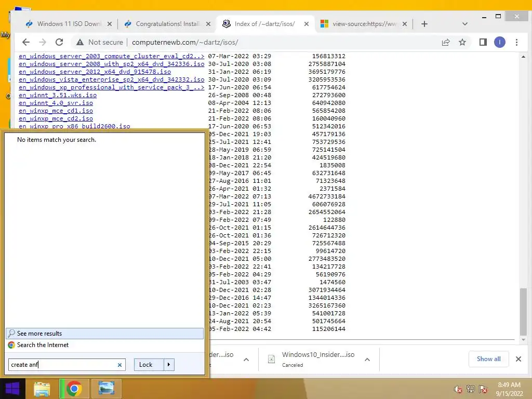Switch to the Windows 11 ISO Download tab
This screenshot has width=532, height=399.
coord(63,24)
